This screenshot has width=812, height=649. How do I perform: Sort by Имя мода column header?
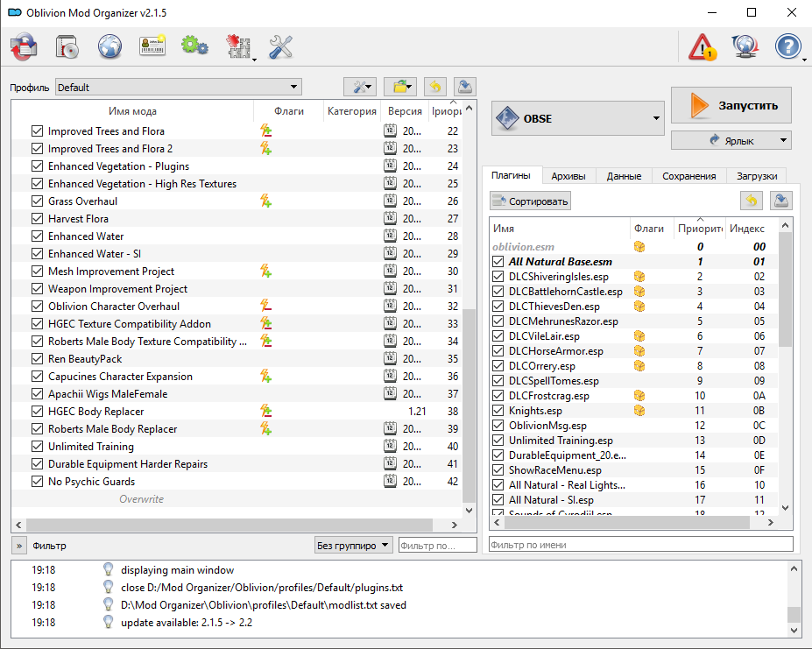[132, 111]
